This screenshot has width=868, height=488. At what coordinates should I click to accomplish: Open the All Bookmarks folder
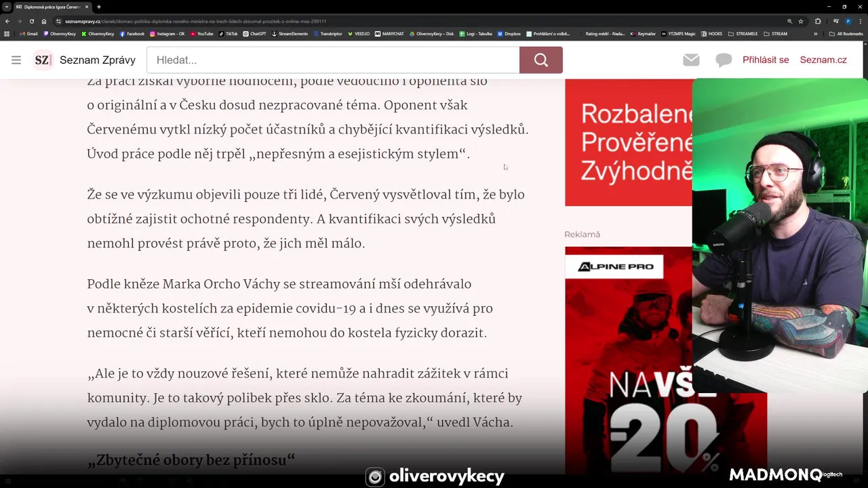846,33
